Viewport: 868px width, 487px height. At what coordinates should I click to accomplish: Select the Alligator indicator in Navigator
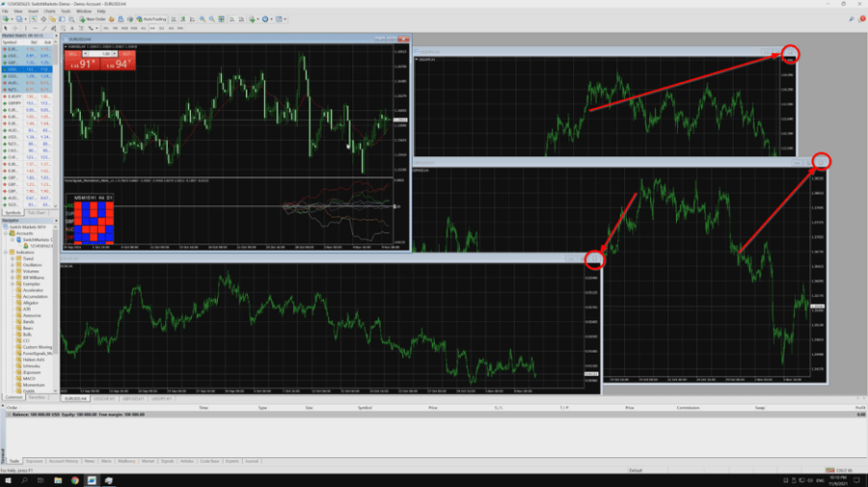31,303
